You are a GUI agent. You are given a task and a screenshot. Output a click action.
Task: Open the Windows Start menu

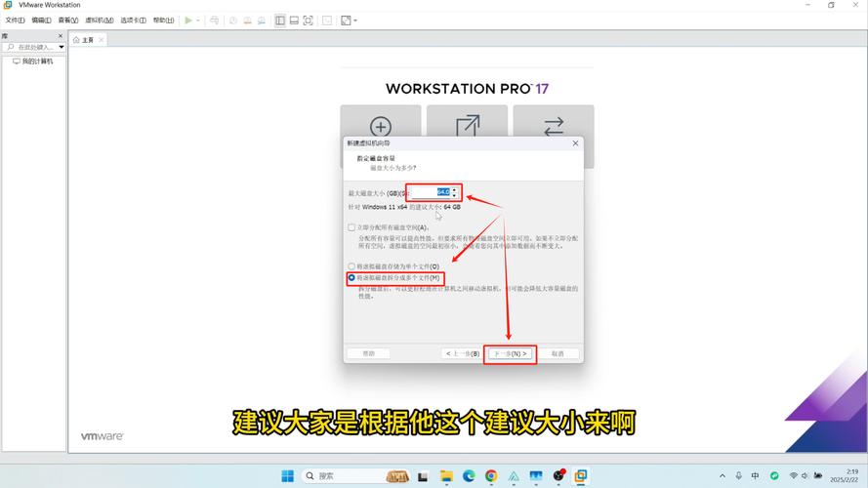pos(287,476)
